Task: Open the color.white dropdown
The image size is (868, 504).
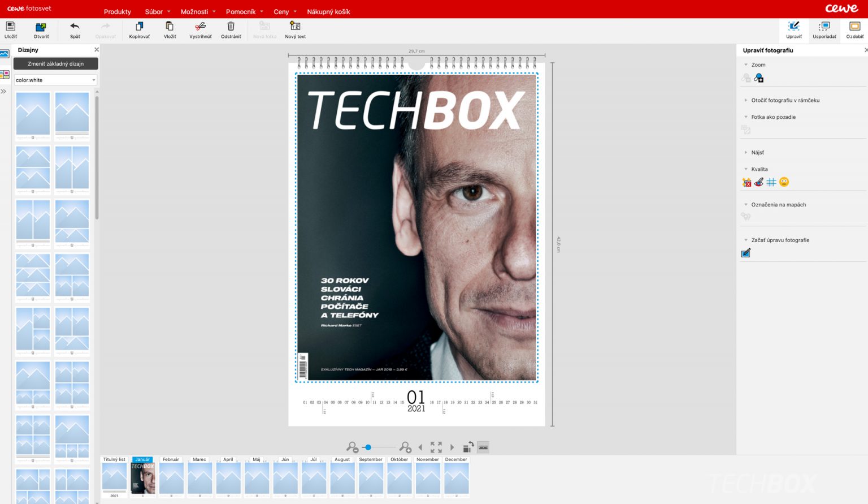Action: (x=55, y=80)
